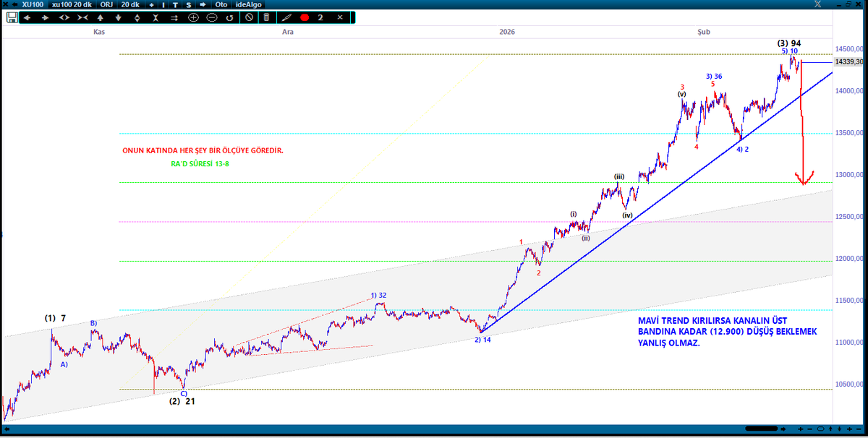Image resolution: width=868 pixels, height=438 pixels.
Task: Click the 'xu100 20 dk' title tab
Action: (x=72, y=5)
